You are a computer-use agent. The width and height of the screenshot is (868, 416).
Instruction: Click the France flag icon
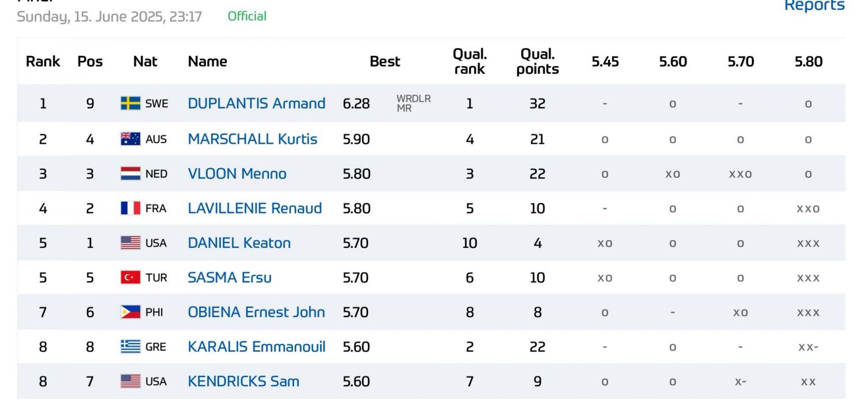pyautogui.click(x=130, y=208)
